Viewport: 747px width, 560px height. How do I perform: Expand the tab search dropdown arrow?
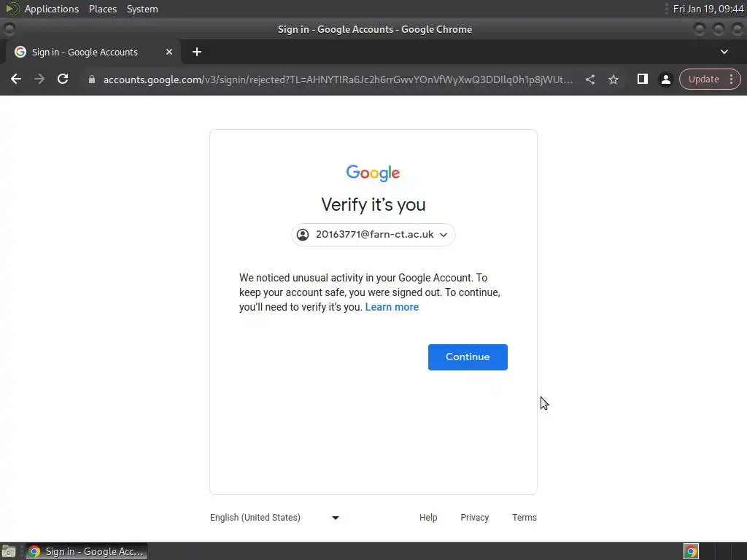[x=724, y=52]
